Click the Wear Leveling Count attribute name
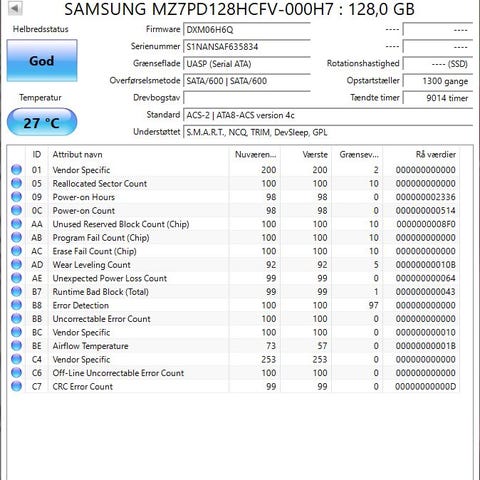480x480 pixels. (x=92, y=265)
